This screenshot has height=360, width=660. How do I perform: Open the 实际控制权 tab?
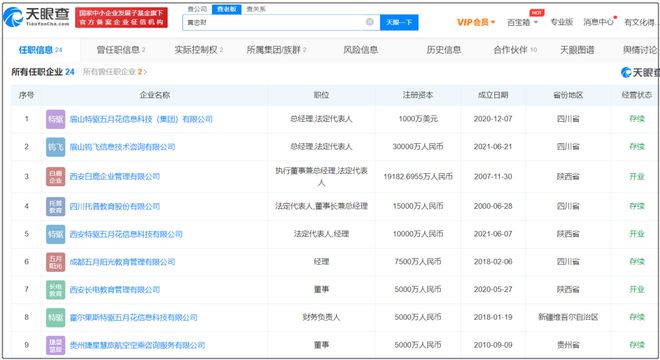coord(199,50)
